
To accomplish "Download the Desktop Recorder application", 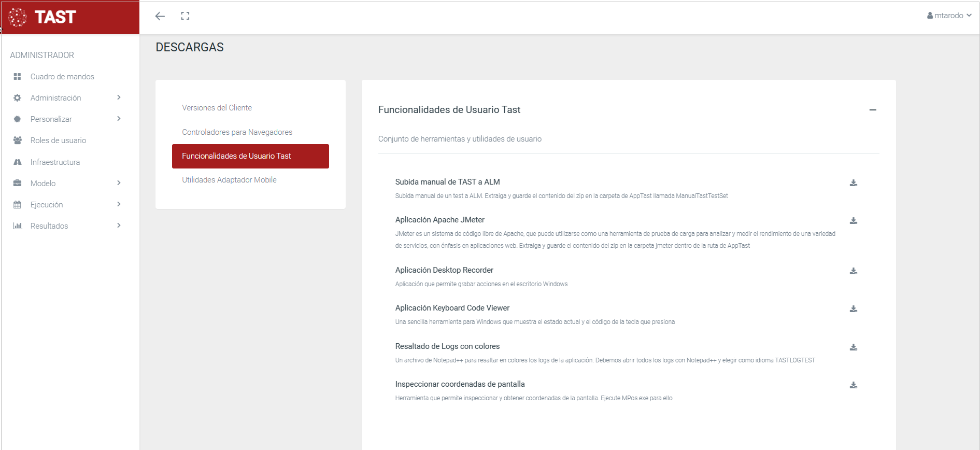I will pos(853,271).
